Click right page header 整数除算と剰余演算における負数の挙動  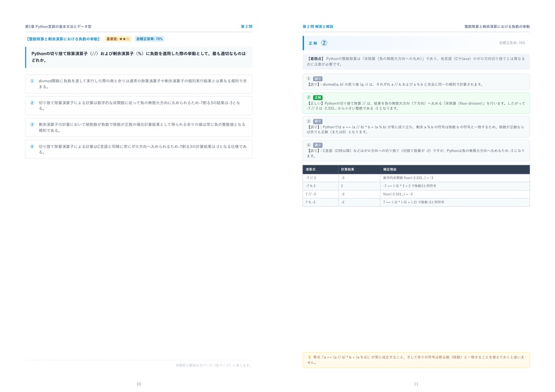497,27
